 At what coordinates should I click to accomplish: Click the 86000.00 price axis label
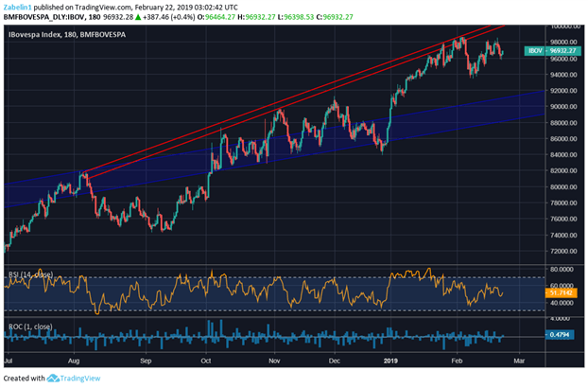563,138
